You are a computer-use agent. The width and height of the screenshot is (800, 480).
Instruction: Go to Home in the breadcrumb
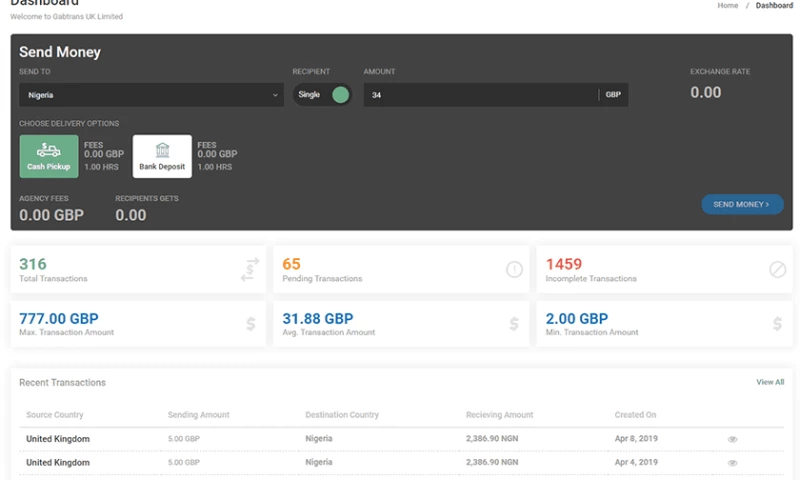[x=728, y=6]
